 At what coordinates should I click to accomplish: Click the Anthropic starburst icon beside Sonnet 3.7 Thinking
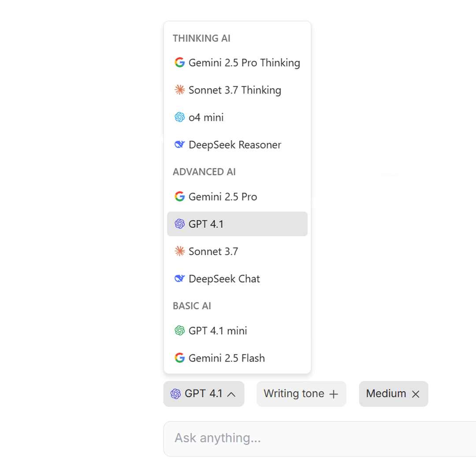tap(179, 90)
